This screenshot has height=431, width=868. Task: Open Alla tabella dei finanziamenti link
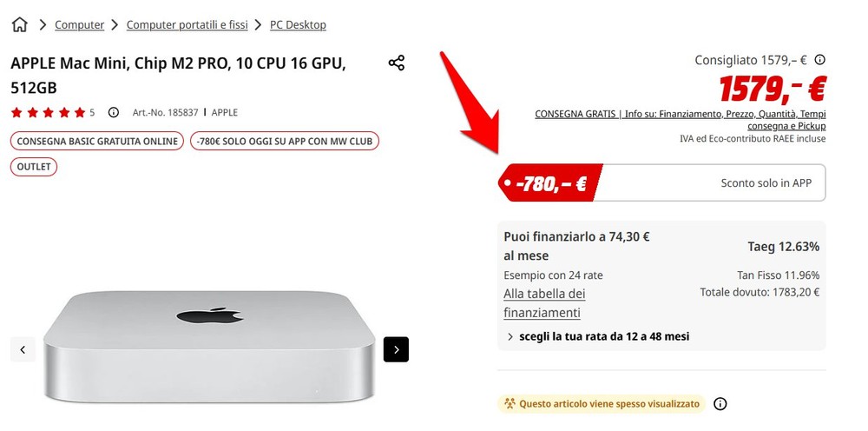545,303
